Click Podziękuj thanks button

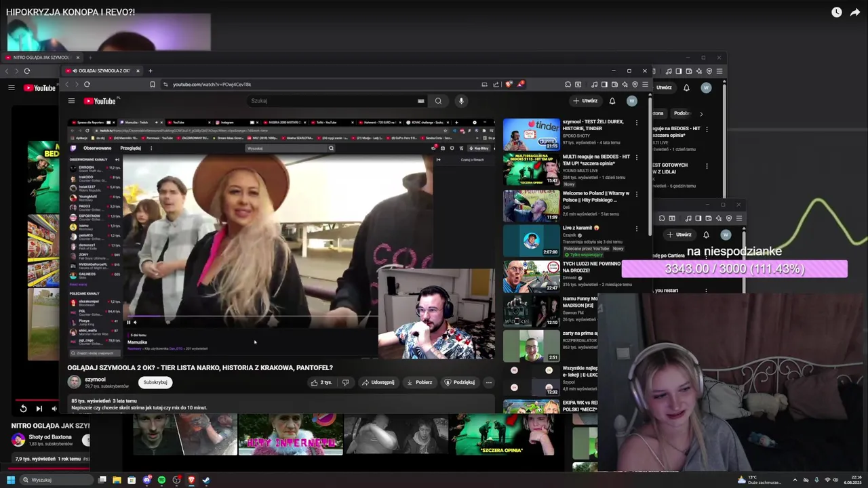tap(459, 382)
